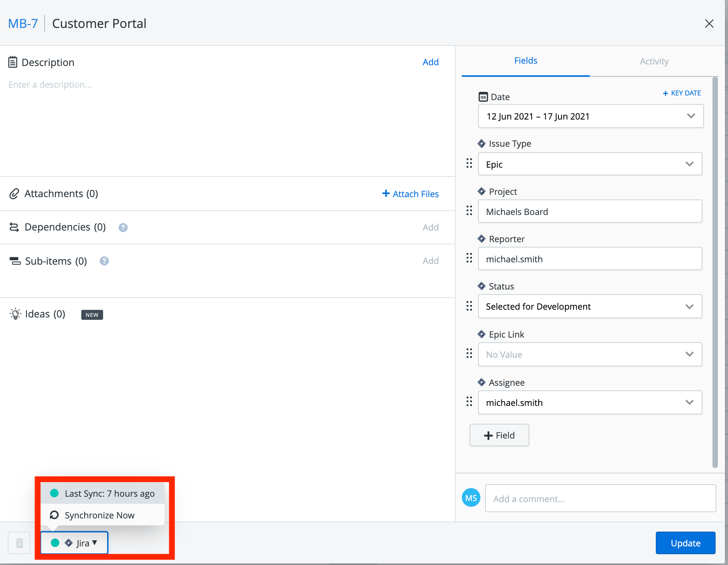Image resolution: width=728 pixels, height=565 pixels.
Task: Switch to the Activity tab
Action: [654, 61]
